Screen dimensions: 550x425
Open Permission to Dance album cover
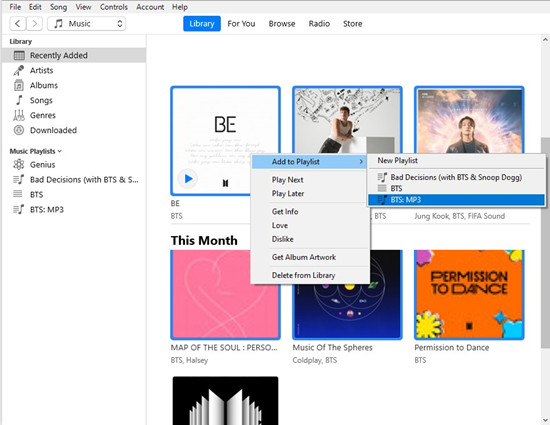(x=469, y=295)
